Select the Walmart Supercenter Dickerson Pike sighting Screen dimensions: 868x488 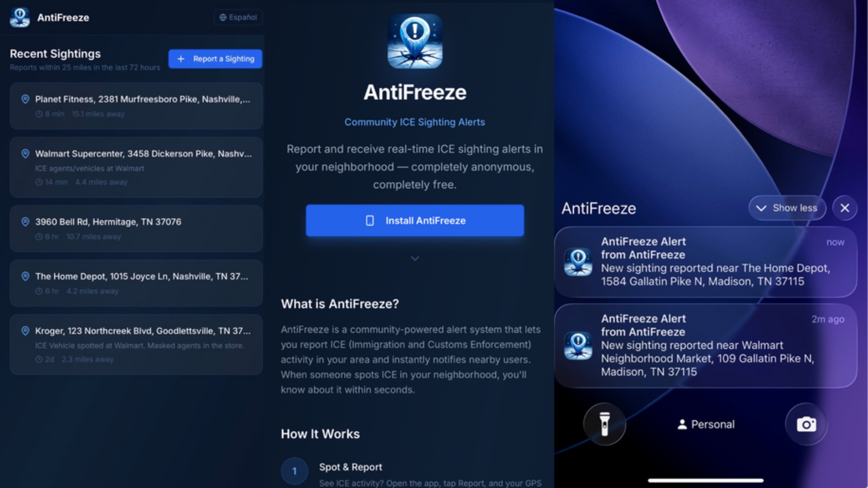click(x=136, y=167)
